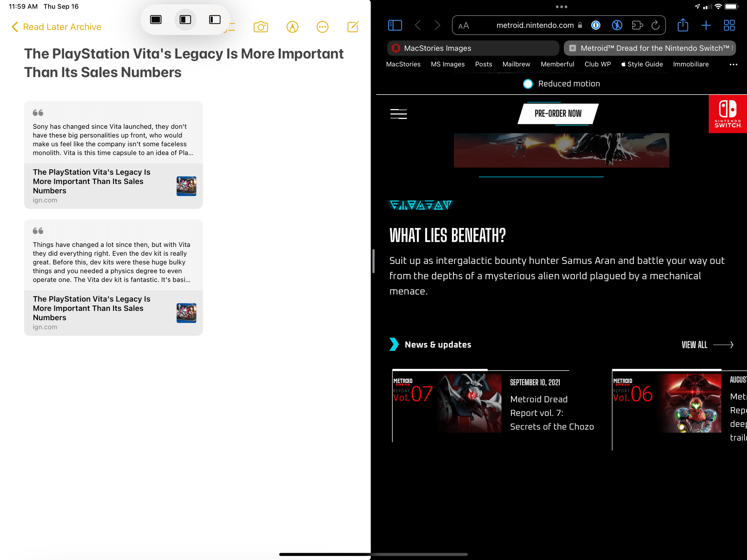
Task: Open the Safari extensions puzzle icon
Action: (637, 25)
